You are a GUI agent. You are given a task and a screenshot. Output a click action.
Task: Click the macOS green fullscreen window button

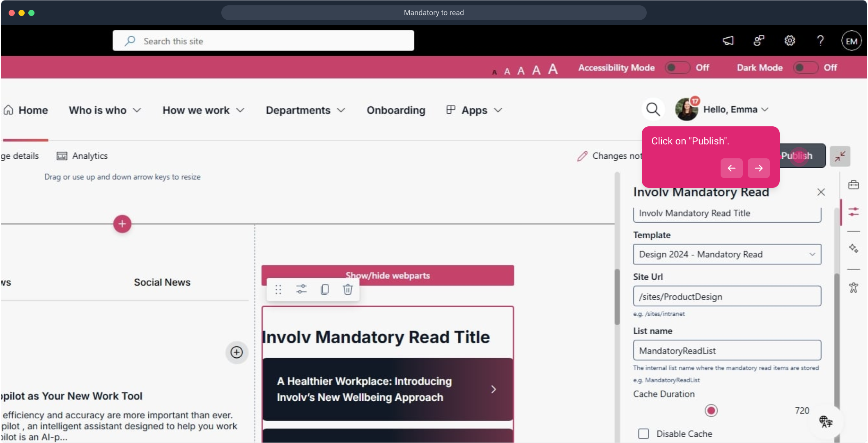point(32,13)
